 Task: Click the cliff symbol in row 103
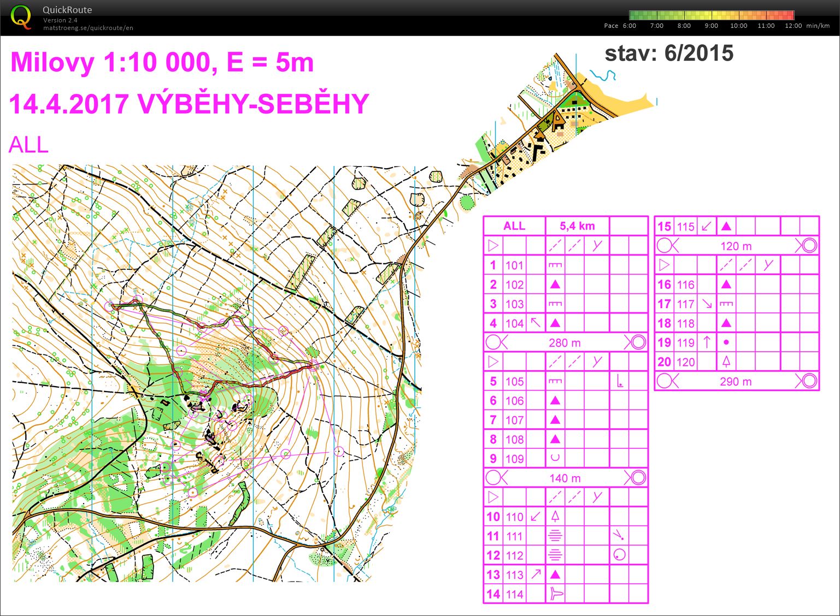click(555, 304)
